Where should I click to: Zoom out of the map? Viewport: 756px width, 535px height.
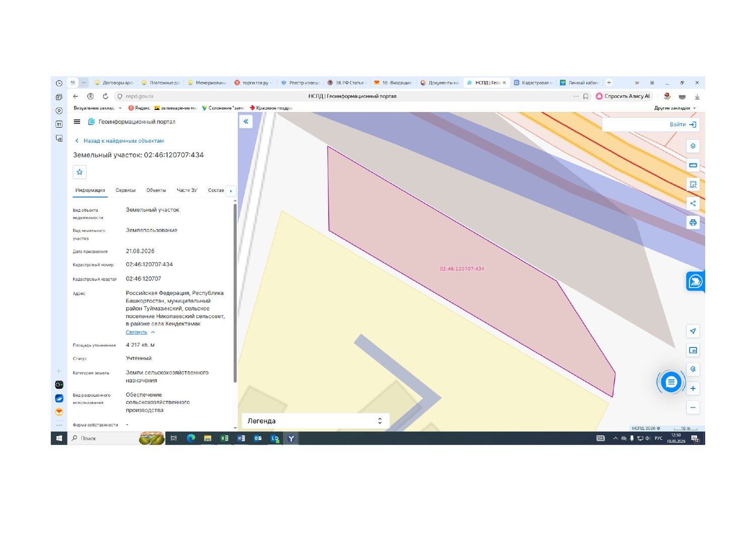[693, 407]
